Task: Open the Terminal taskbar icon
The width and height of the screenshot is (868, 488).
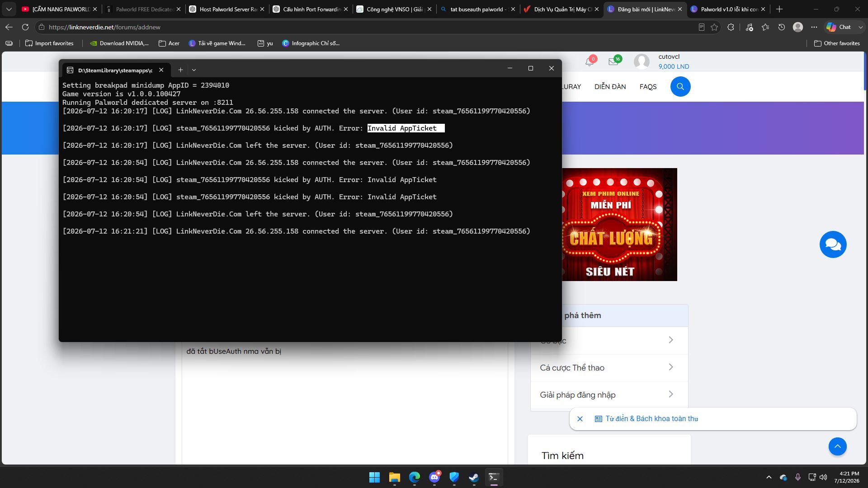Action: (494, 477)
